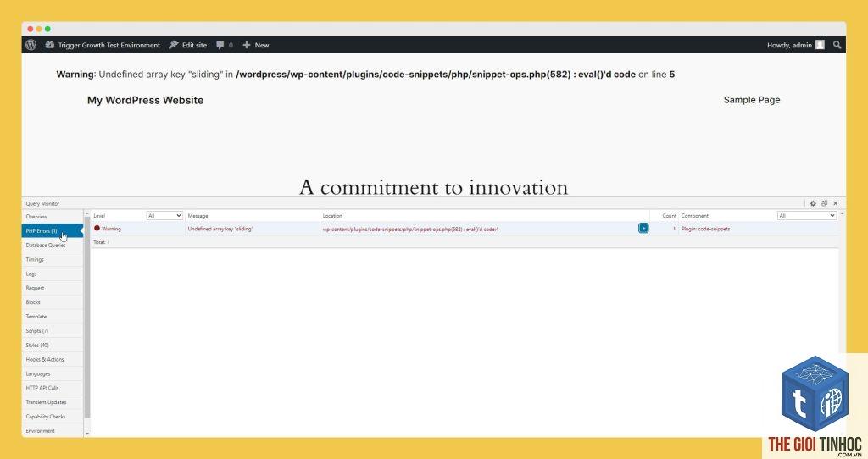Image resolution: width=868 pixels, height=459 pixels.
Task: Open the Request tab
Action: 53,288
